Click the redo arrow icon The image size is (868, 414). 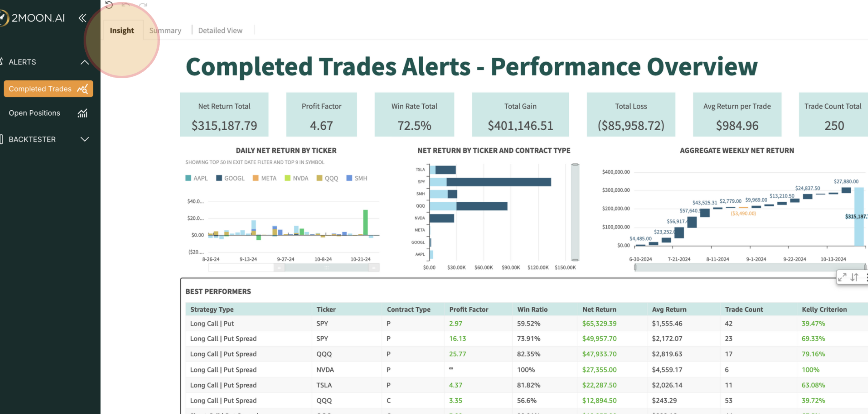click(x=143, y=5)
